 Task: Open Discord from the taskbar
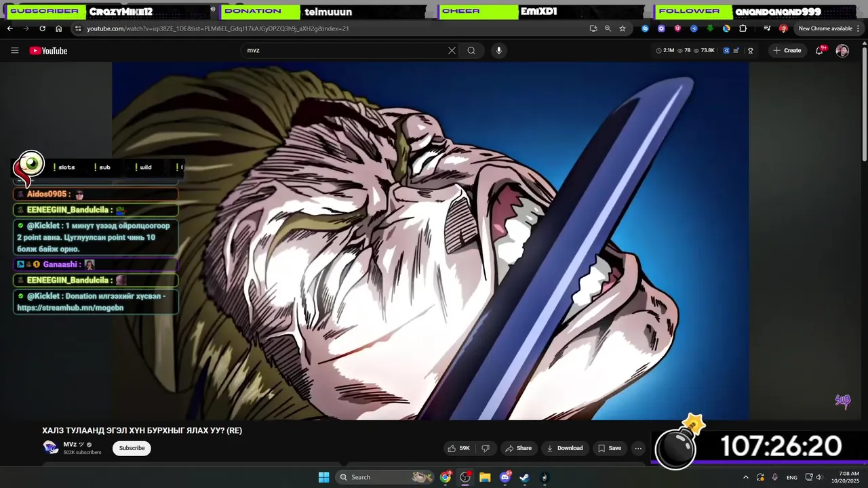coord(505,477)
